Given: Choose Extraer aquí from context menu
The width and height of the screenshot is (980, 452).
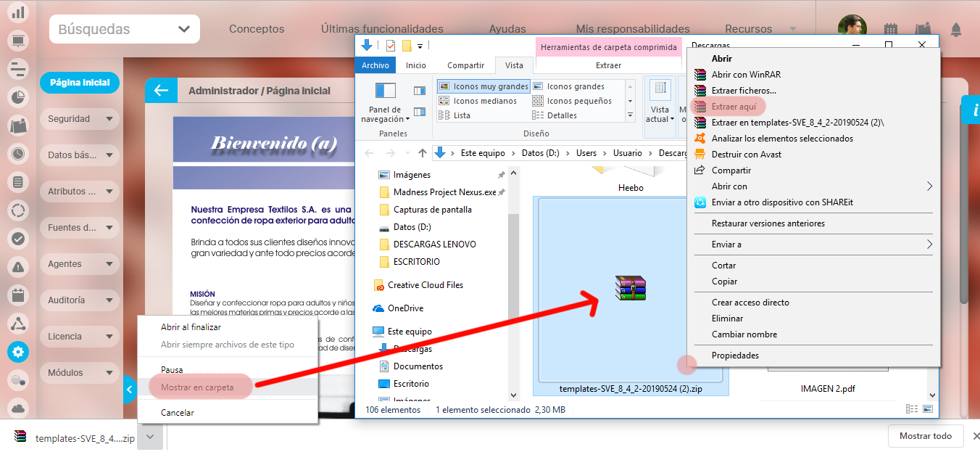Looking at the screenshot, I should 733,107.
